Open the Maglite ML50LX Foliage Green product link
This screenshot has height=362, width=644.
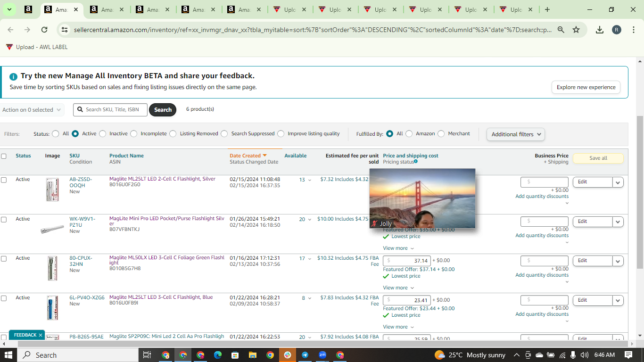pos(167,260)
